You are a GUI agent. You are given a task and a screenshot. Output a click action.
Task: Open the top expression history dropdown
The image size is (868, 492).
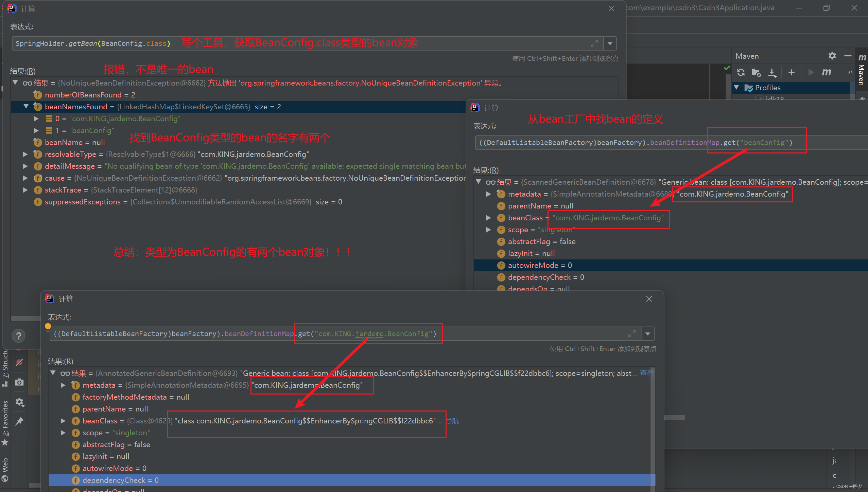tap(610, 43)
